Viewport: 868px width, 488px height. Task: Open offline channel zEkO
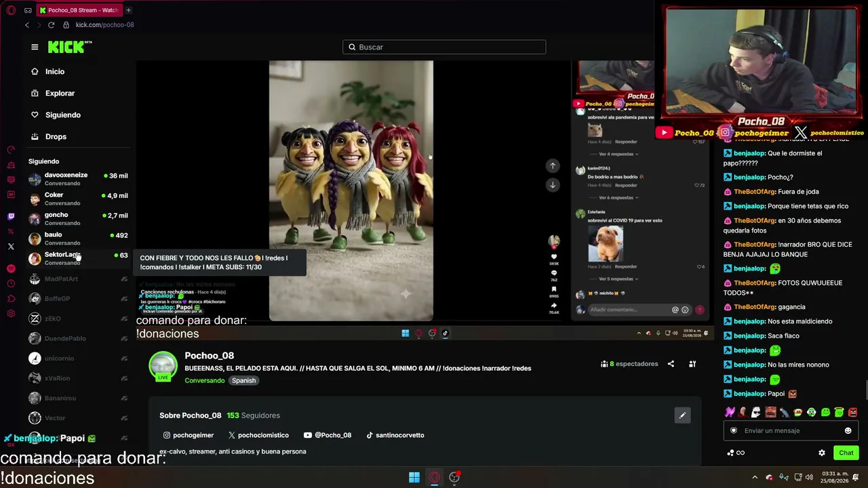tap(78, 319)
